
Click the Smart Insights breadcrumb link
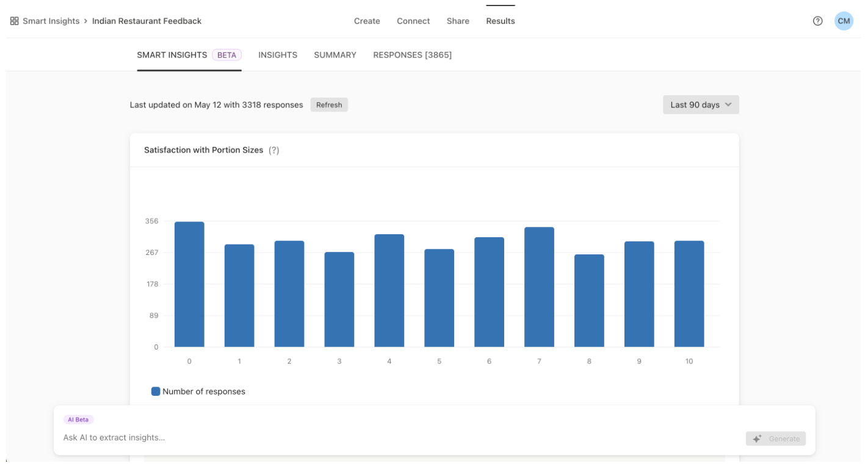point(51,21)
